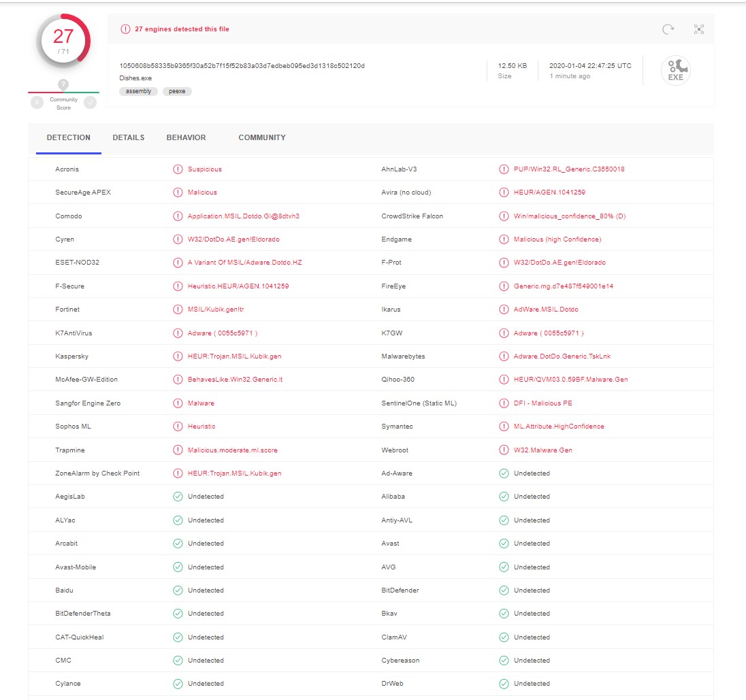Click the green check icon for ClamAV

point(504,637)
